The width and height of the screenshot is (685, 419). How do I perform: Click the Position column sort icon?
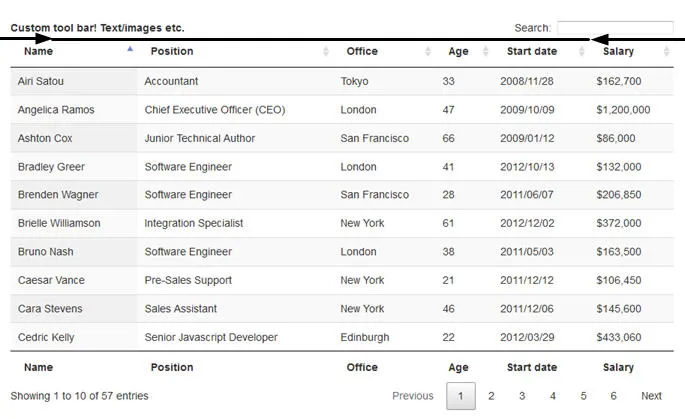327,51
